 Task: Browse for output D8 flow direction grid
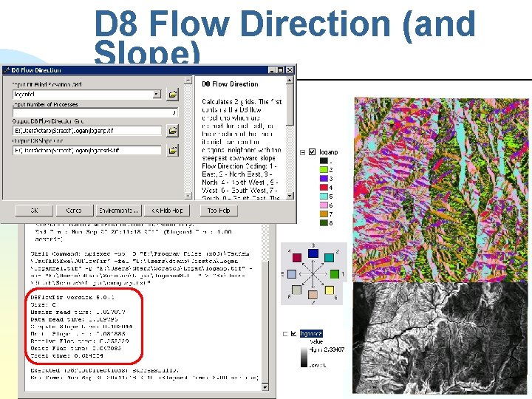(172, 130)
